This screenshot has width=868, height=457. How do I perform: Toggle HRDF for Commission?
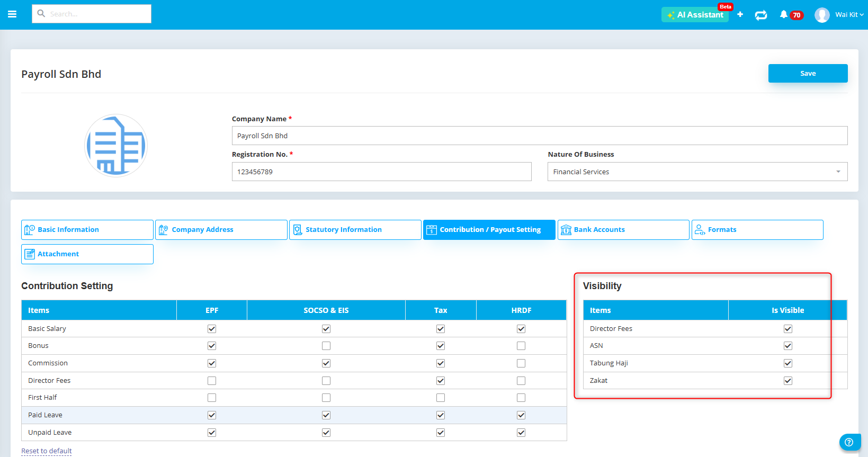pyautogui.click(x=521, y=363)
